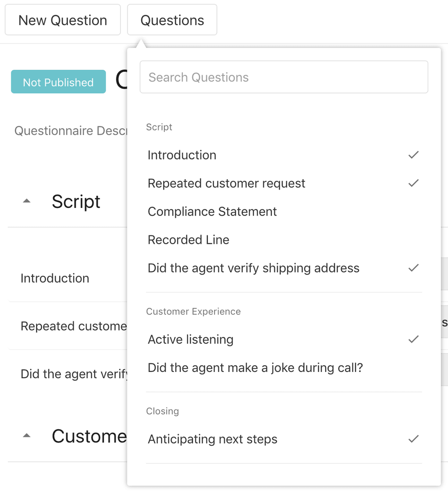Open the Questions dropdown
Screen dimensions: 448x492
(x=172, y=20)
